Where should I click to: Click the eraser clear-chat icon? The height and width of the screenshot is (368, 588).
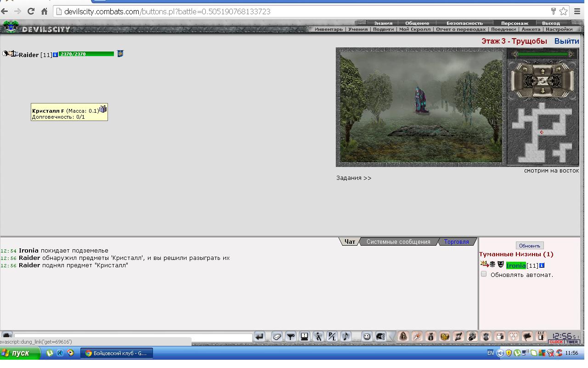pos(277,337)
